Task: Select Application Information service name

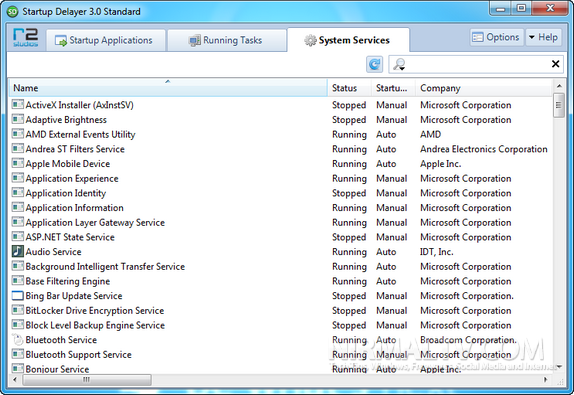Action: pyautogui.click(x=74, y=208)
